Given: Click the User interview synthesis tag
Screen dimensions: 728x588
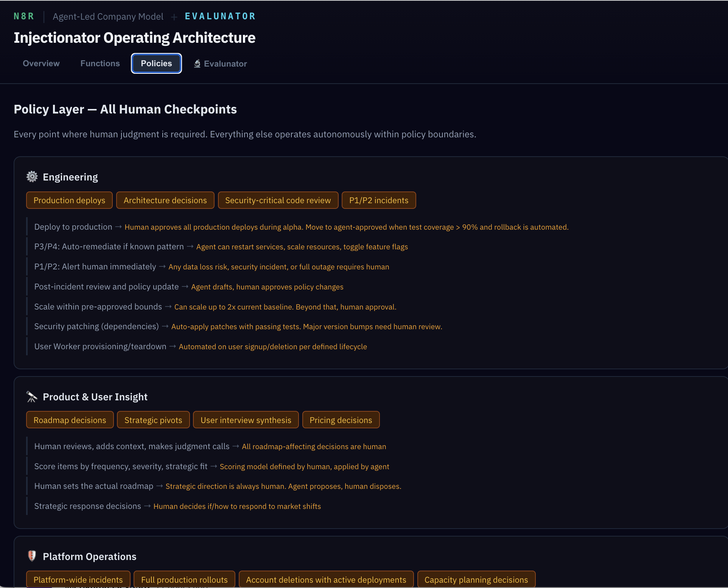Looking at the screenshot, I should (x=246, y=420).
